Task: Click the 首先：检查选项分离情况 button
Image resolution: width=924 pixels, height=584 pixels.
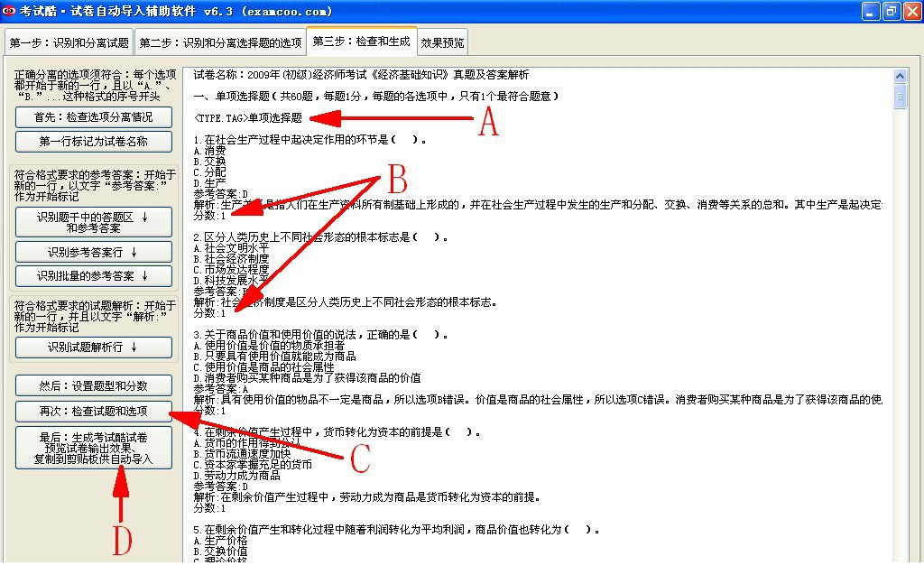Action: pyautogui.click(x=94, y=117)
